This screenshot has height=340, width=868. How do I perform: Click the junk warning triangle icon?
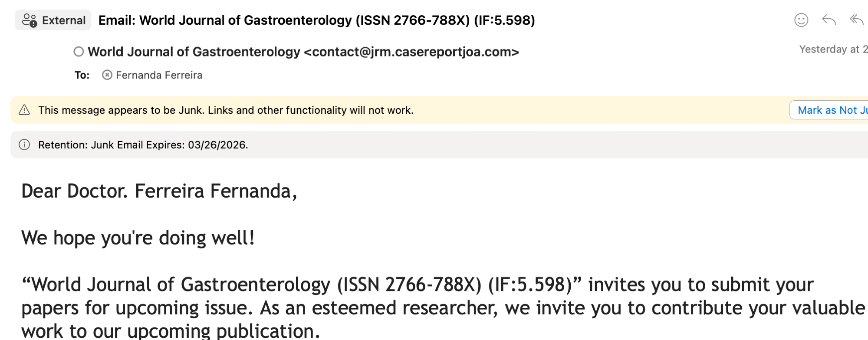[x=24, y=110]
